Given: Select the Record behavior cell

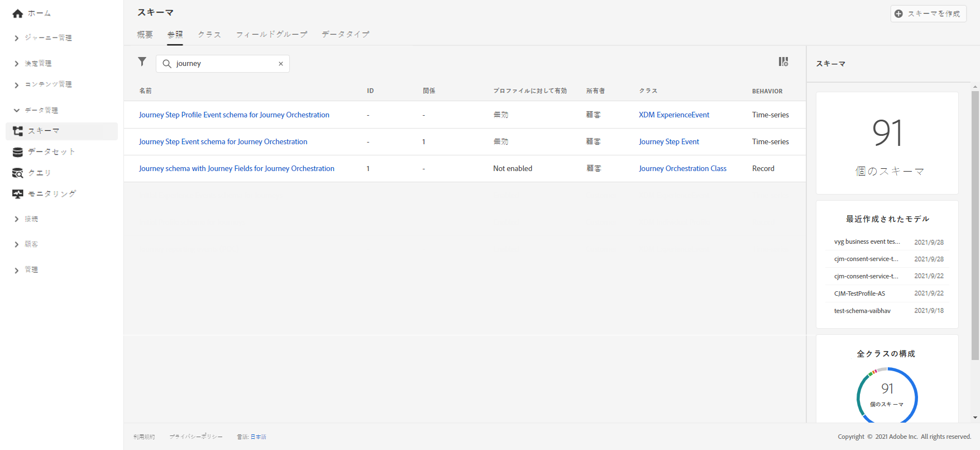Looking at the screenshot, I should 763,169.
